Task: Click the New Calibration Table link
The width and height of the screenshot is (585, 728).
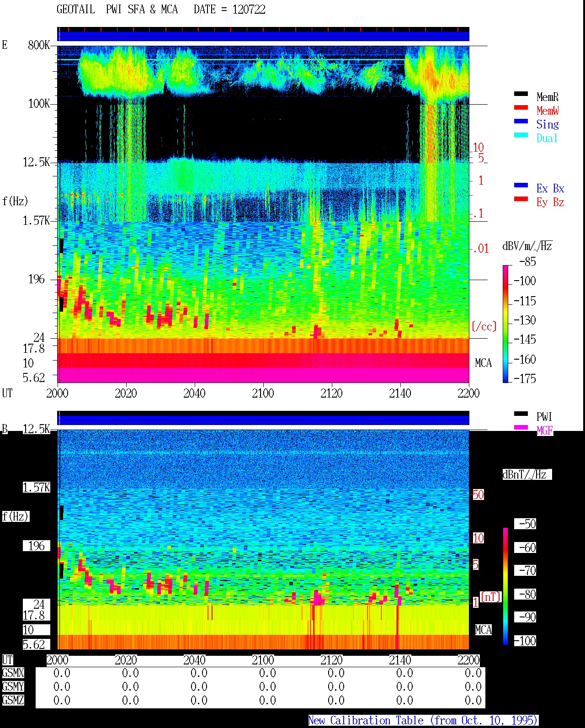Action: click(423, 721)
